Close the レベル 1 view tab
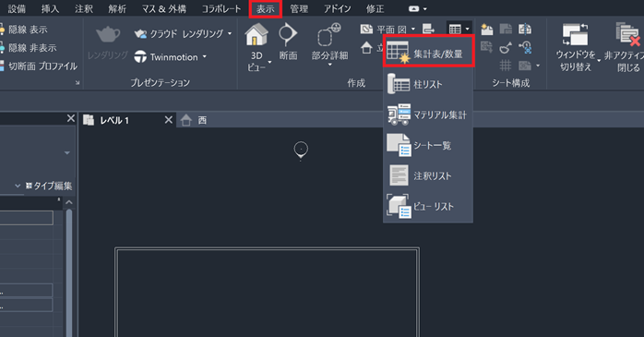The width and height of the screenshot is (644, 337). [169, 120]
